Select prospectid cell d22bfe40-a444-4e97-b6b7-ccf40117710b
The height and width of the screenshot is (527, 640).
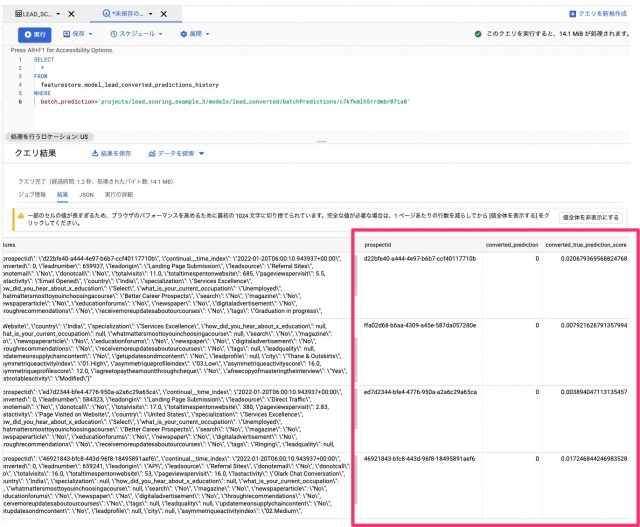click(420, 259)
